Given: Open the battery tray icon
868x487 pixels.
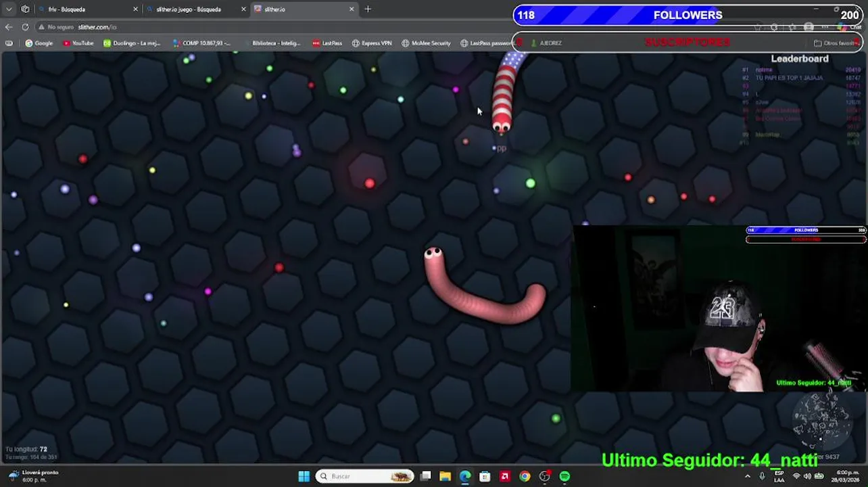Looking at the screenshot, I should click(x=819, y=476).
